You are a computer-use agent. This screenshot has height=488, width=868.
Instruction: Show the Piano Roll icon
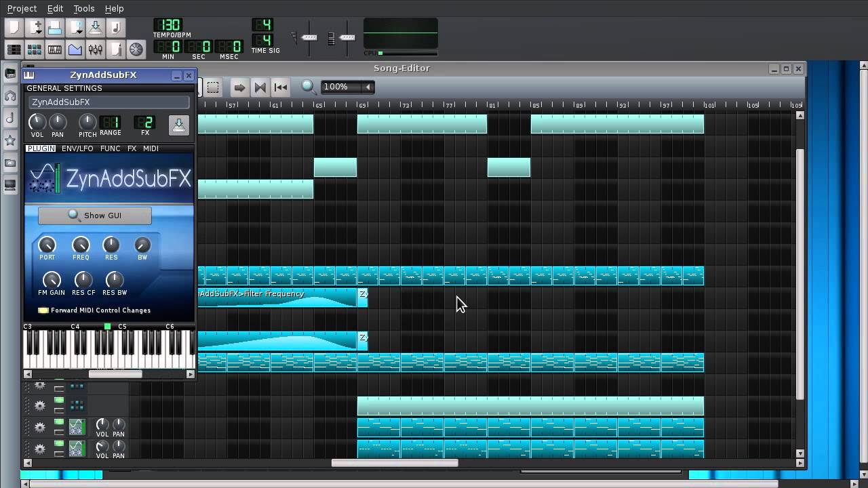55,49
